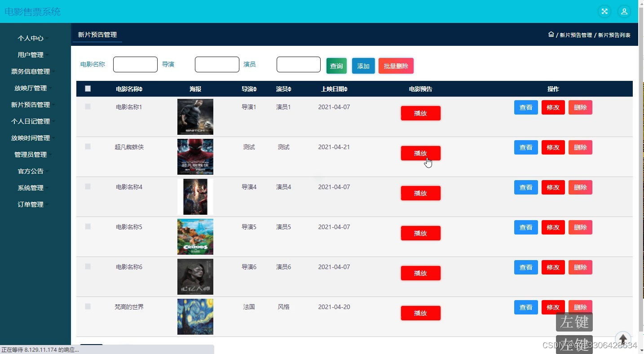The width and height of the screenshot is (644, 354).
Task: Sort by 导演 column header
Action: [249, 89]
